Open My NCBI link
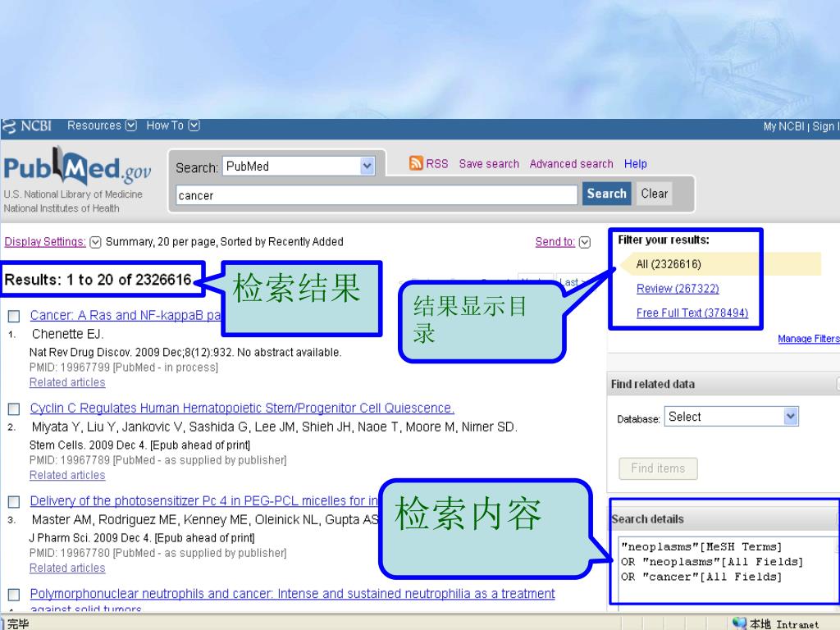 pyautogui.click(x=783, y=126)
